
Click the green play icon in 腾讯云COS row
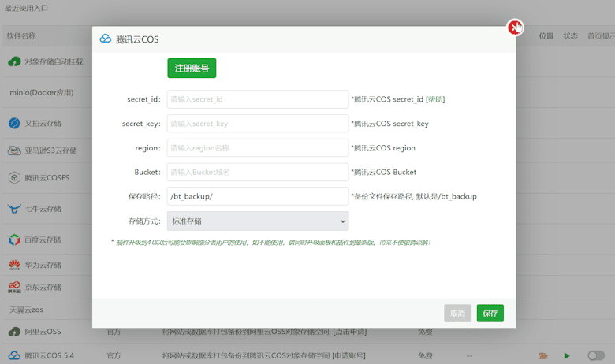(x=567, y=356)
